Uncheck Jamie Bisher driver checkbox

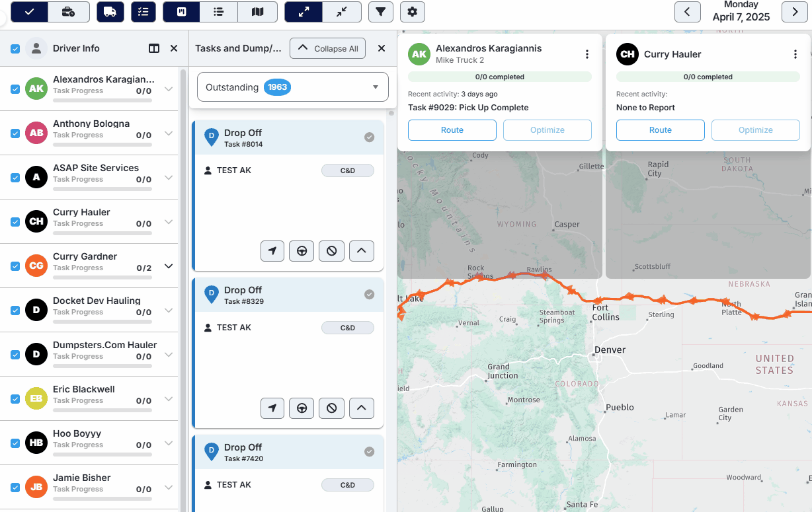[15, 487]
